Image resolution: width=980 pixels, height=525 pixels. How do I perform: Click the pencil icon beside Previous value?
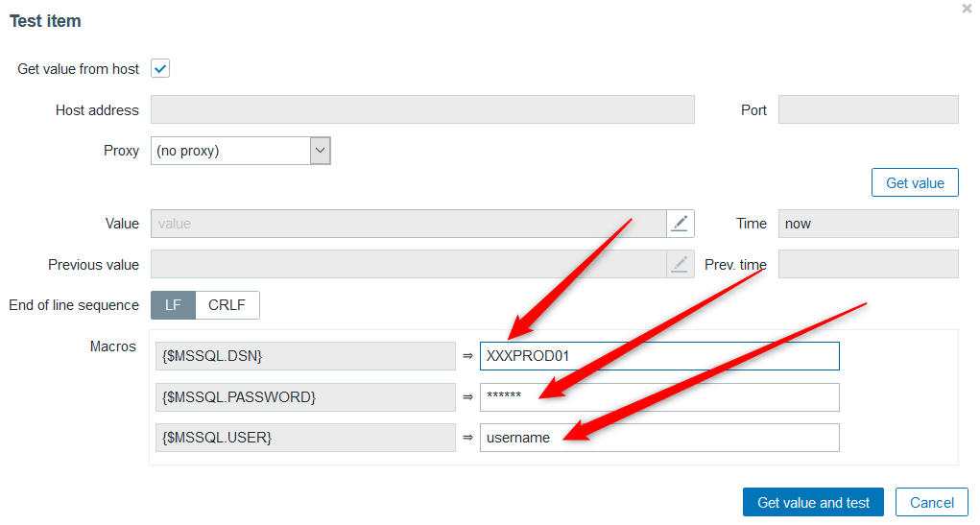[680, 264]
